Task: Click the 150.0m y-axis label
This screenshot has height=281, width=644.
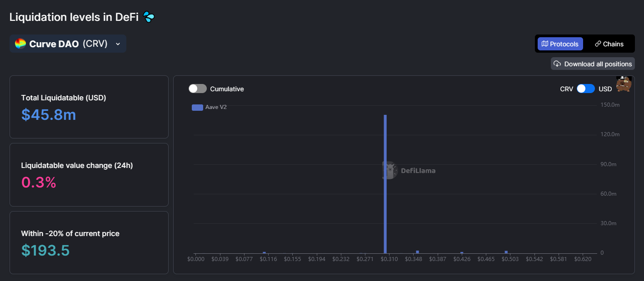Action: click(610, 105)
